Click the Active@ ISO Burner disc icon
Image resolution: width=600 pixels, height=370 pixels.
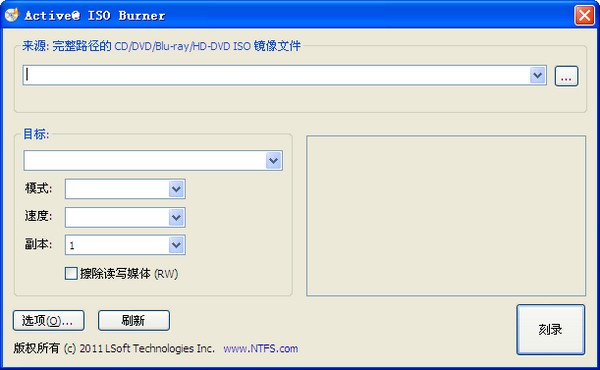[x=11, y=15]
